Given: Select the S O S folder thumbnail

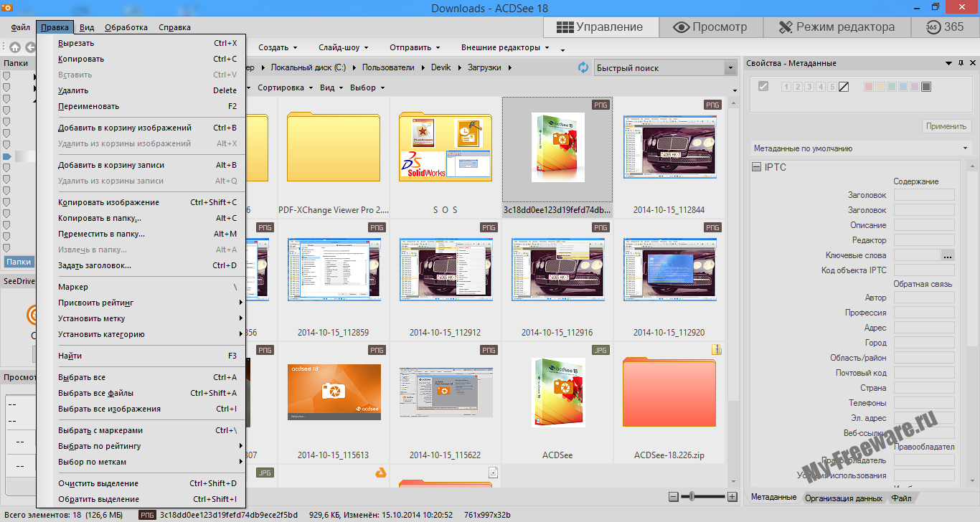Looking at the screenshot, I should 446,157.
